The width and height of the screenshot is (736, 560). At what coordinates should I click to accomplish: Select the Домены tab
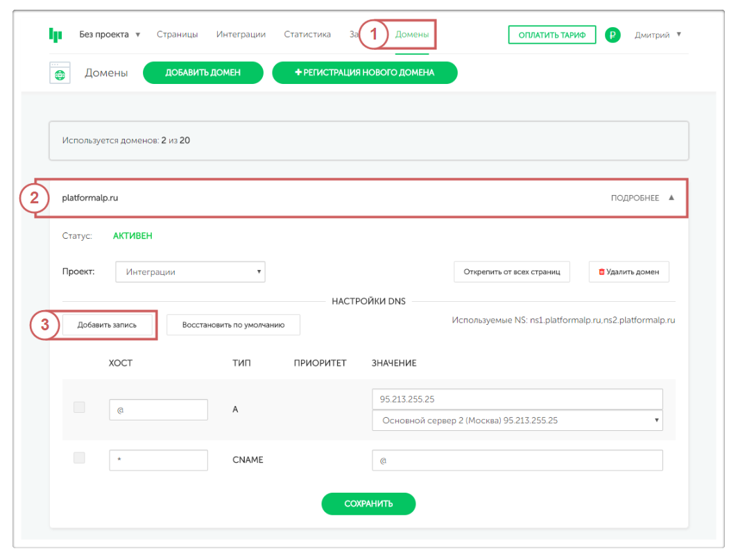pos(412,35)
